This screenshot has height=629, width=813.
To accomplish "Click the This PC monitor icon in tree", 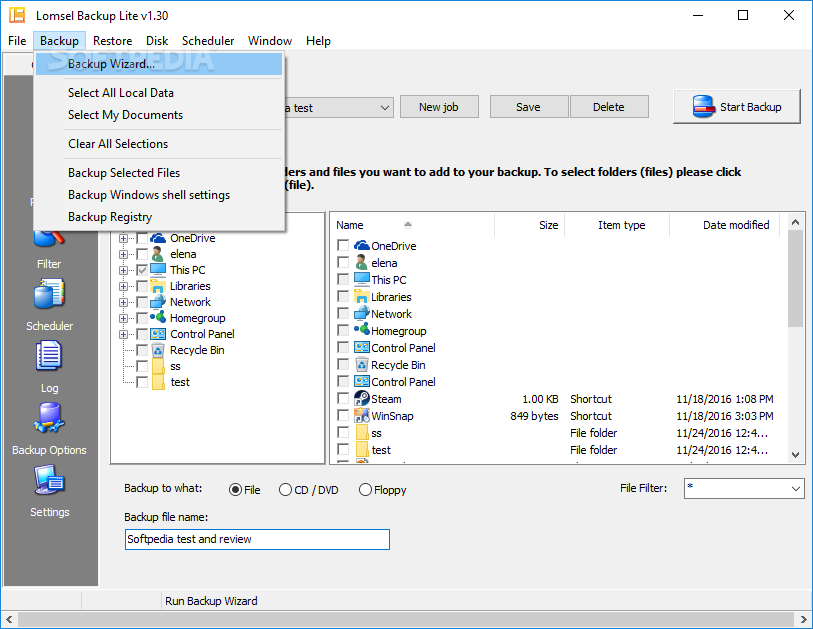I will [x=158, y=270].
